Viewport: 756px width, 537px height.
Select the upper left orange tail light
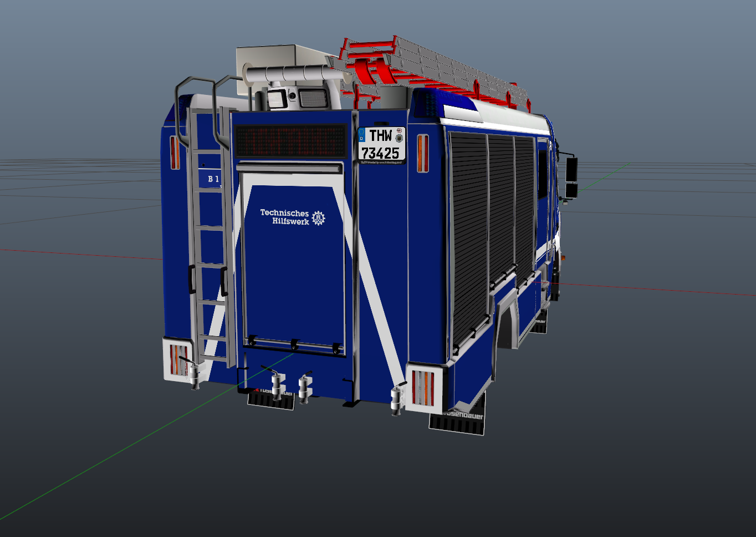pos(175,152)
